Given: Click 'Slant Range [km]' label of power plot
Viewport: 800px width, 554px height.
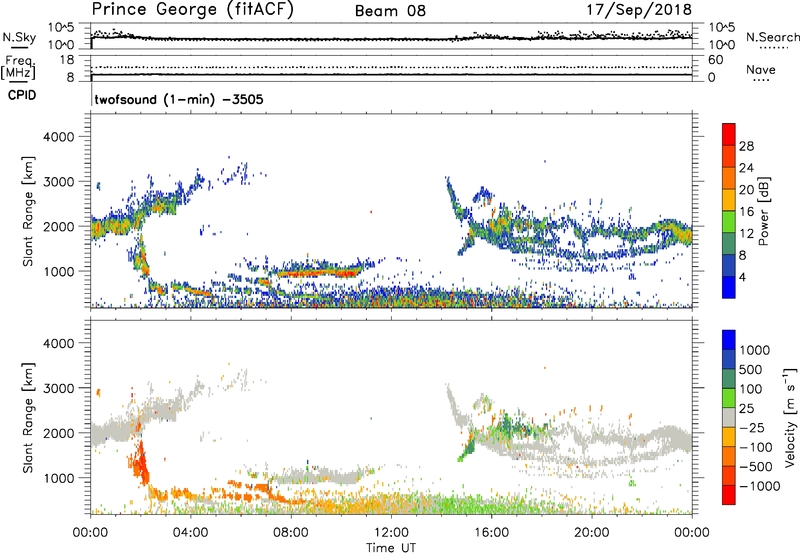Looking at the screenshot, I should [28, 211].
